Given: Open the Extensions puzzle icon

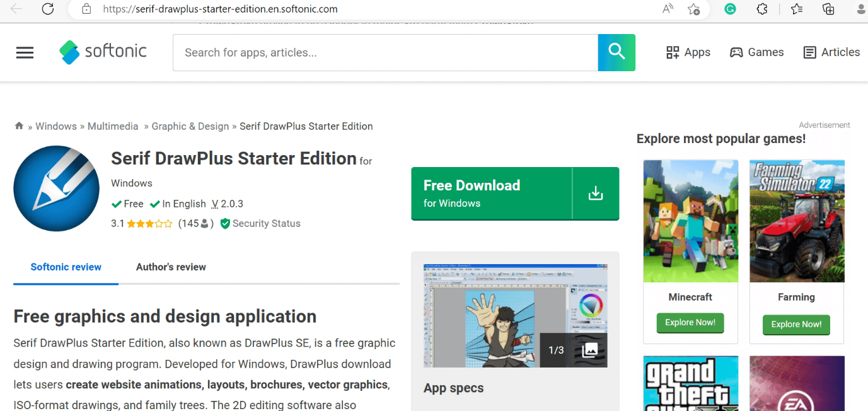Looking at the screenshot, I should (x=762, y=9).
